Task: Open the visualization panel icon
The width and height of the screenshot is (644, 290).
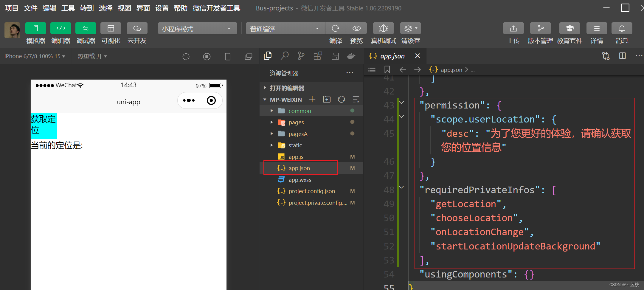Action: 111,28
